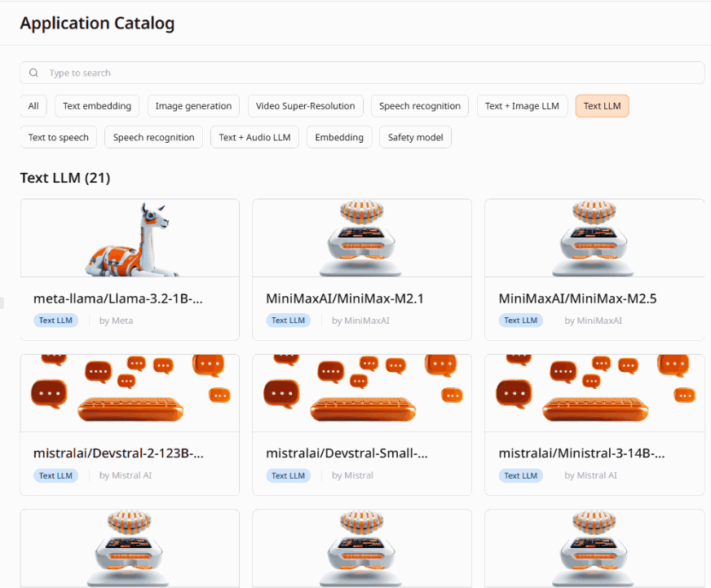Click the Application Catalog page title
Viewport: 711px width, 588px height.
tap(98, 23)
